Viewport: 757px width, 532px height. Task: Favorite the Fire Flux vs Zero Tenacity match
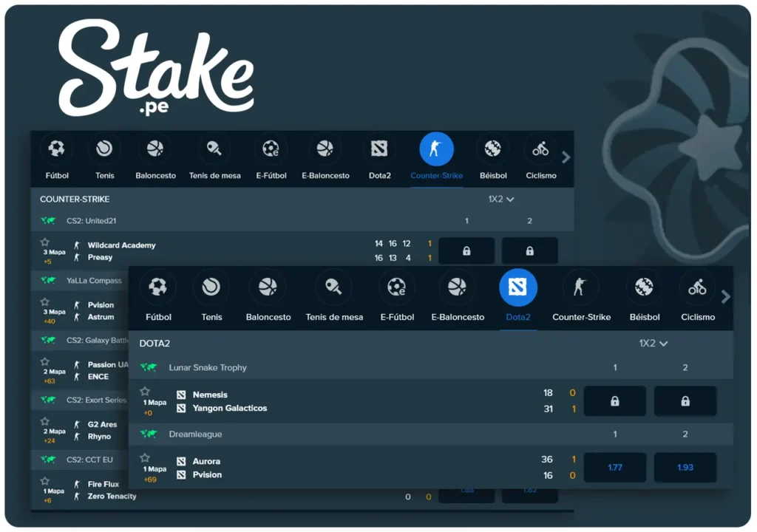pyautogui.click(x=45, y=481)
